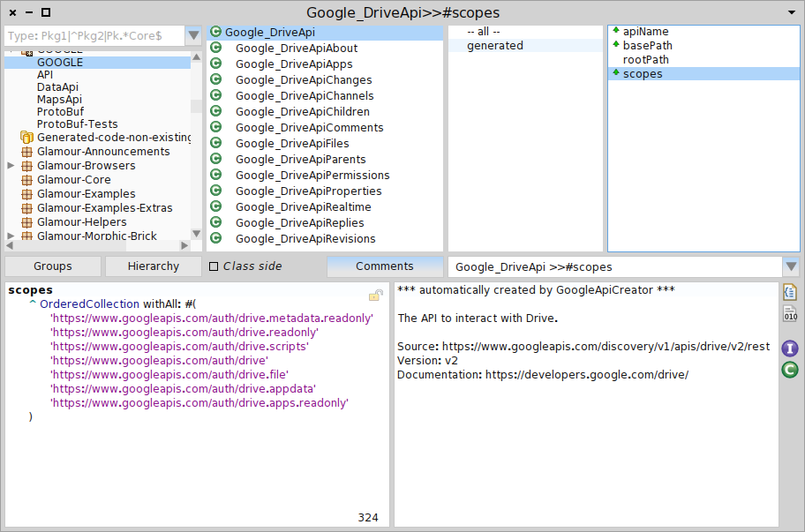Click the green override arrow beside apiName
The width and height of the screenshot is (805, 532).
click(616, 30)
